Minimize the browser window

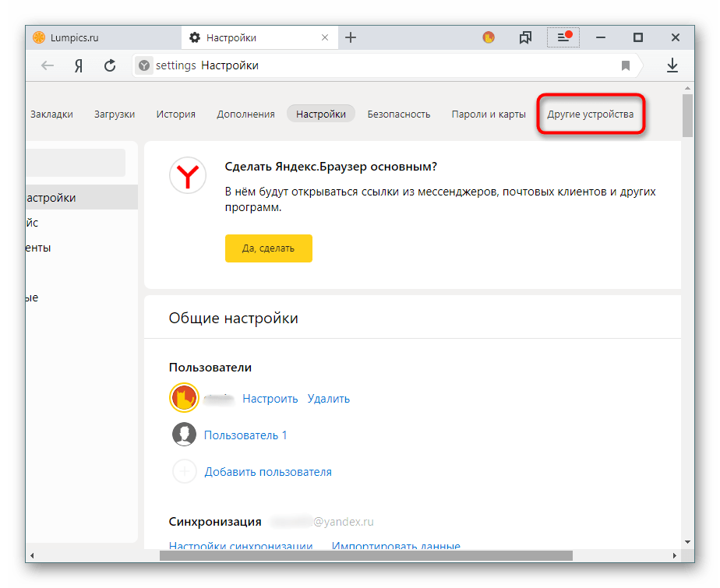pyautogui.click(x=601, y=37)
